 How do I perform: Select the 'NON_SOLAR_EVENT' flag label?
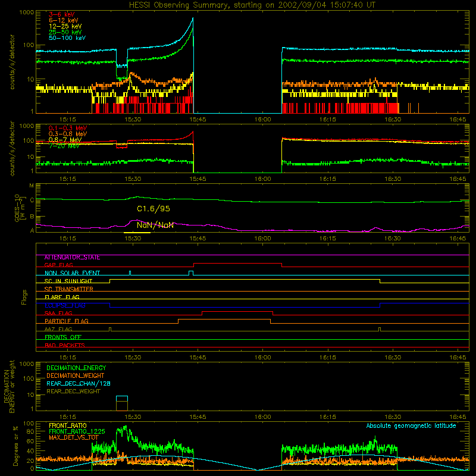(72, 273)
